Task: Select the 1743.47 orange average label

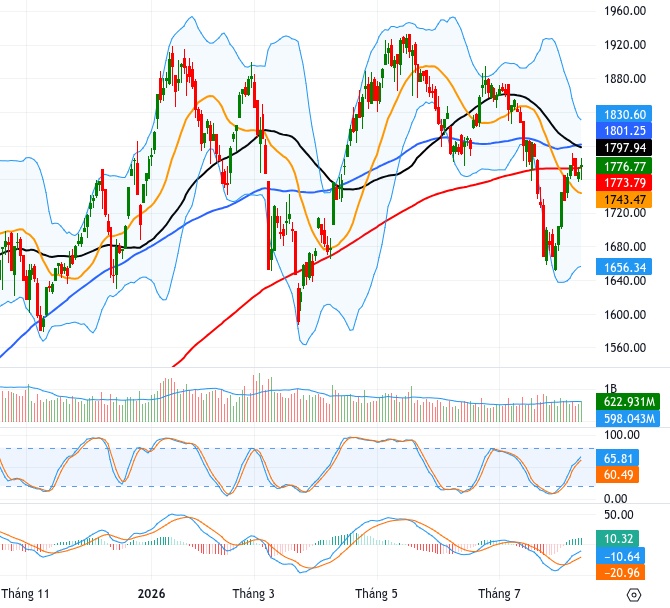Action: [x=624, y=199]
